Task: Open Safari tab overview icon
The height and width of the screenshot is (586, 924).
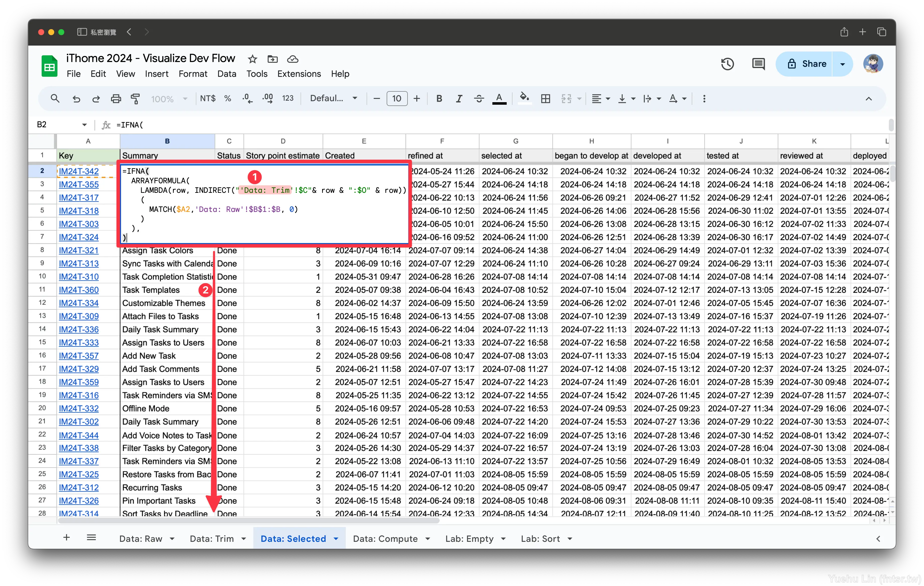Action: point(881,32)
